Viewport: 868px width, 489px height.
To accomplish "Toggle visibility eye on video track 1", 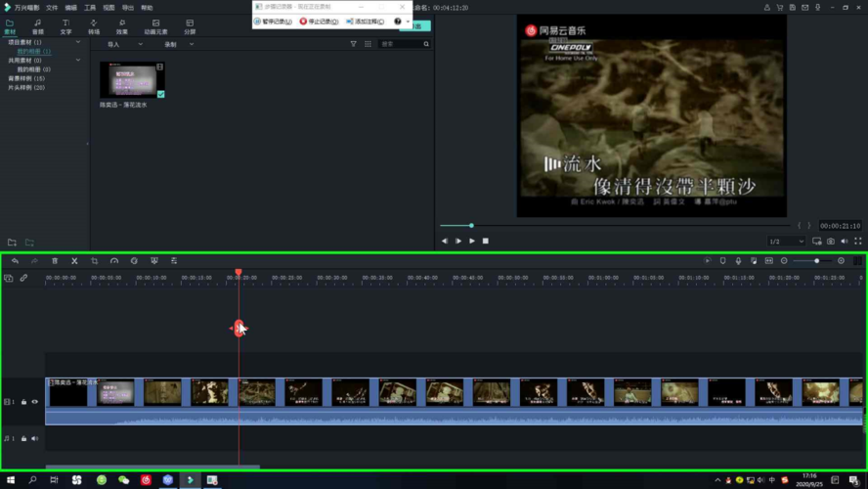I will point(35,402).
